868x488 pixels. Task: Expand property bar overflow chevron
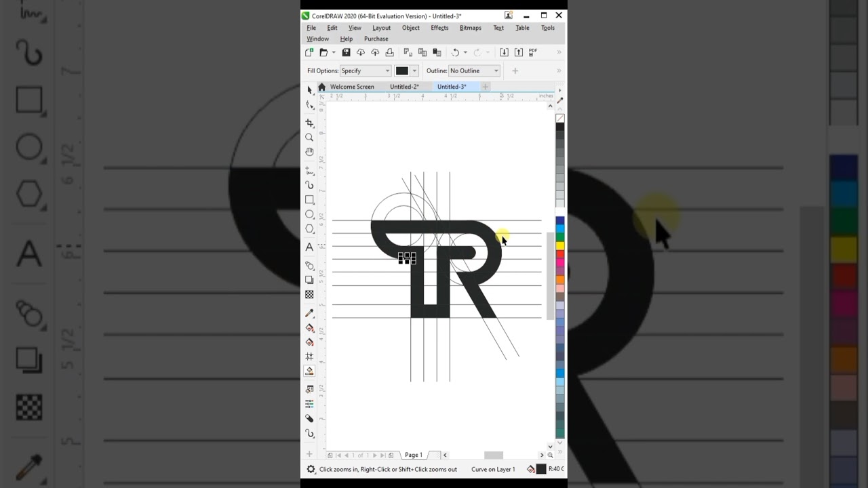click(x=559, y=70)
